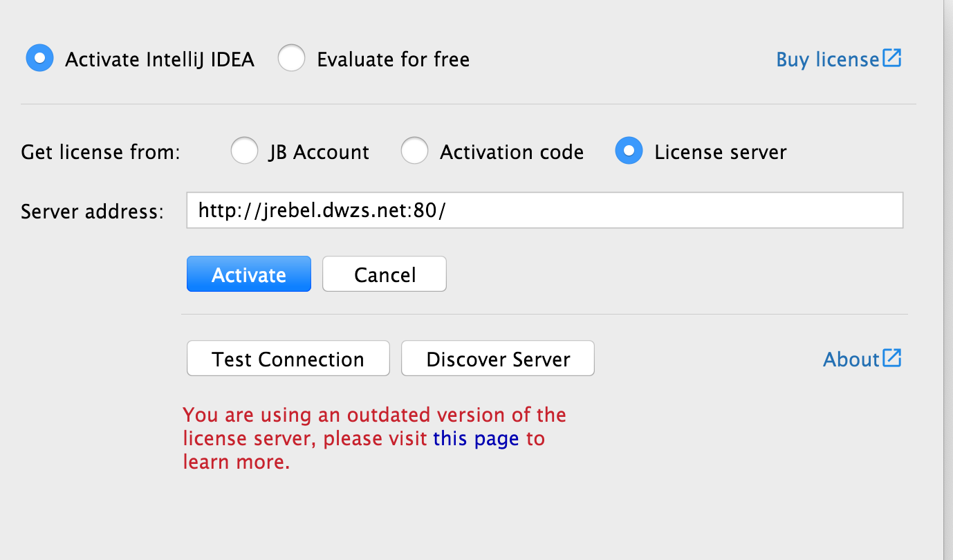Select the Activate IntelliJ IDEA radio button

tap(39, 58)
